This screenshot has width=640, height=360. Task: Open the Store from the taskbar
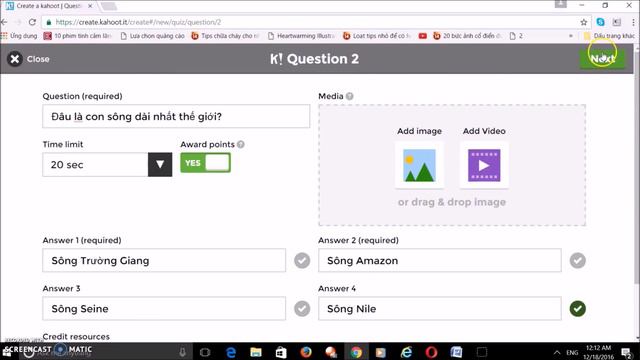[281, 352]
